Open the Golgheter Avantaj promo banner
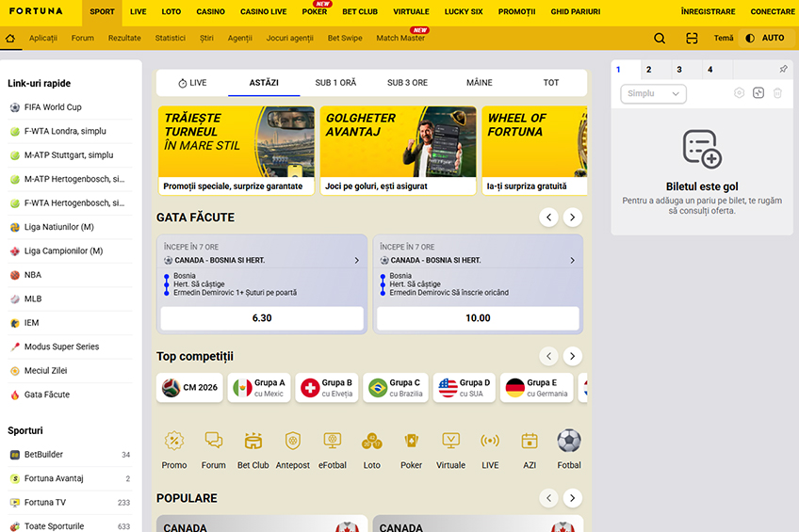The image size is (799, 532). 399,151
